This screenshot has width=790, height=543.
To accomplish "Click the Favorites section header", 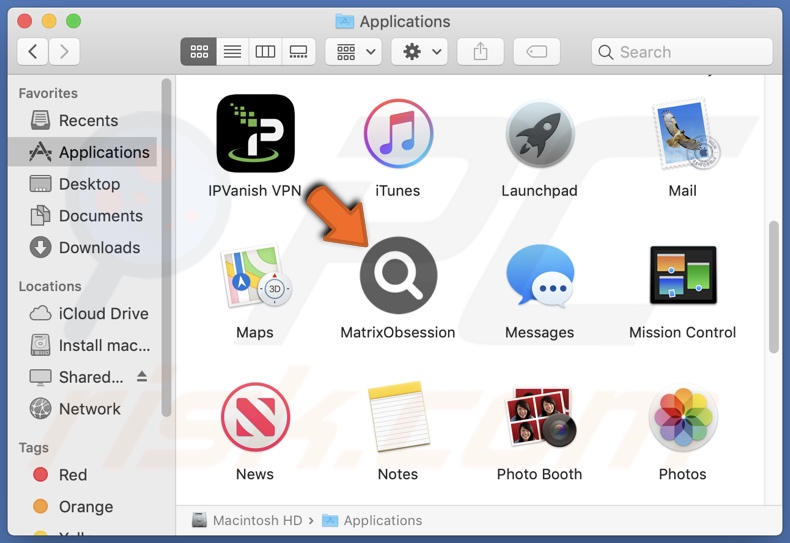I will click(48, 93).
